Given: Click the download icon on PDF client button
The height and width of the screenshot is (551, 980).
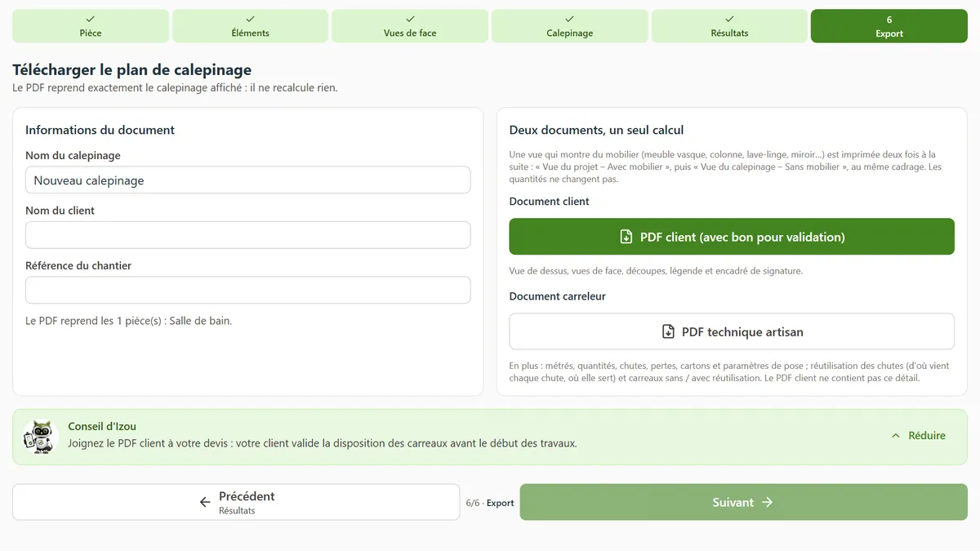Looking at the screenshot, I should click(626, 237).
